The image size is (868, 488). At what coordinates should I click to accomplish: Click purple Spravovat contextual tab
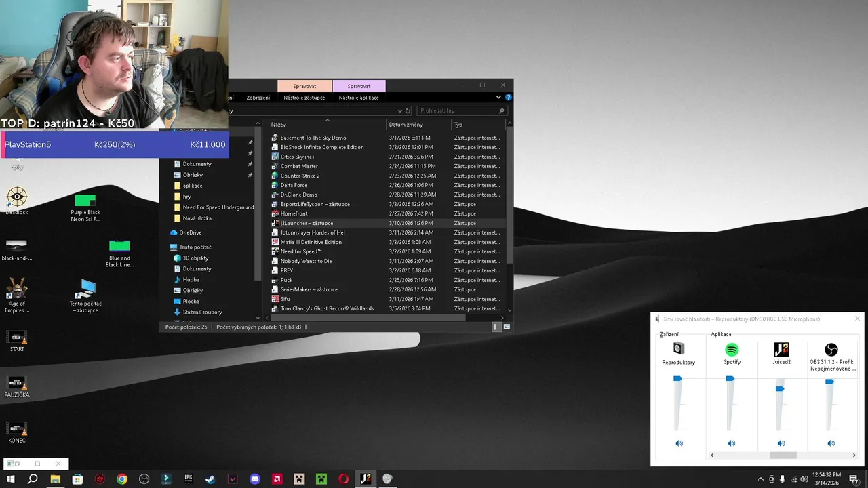tap(359, 86)
